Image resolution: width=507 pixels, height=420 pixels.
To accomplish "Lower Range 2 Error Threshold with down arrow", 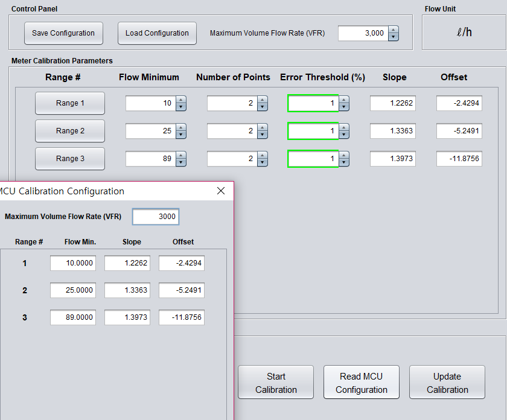I will [344, 135].
